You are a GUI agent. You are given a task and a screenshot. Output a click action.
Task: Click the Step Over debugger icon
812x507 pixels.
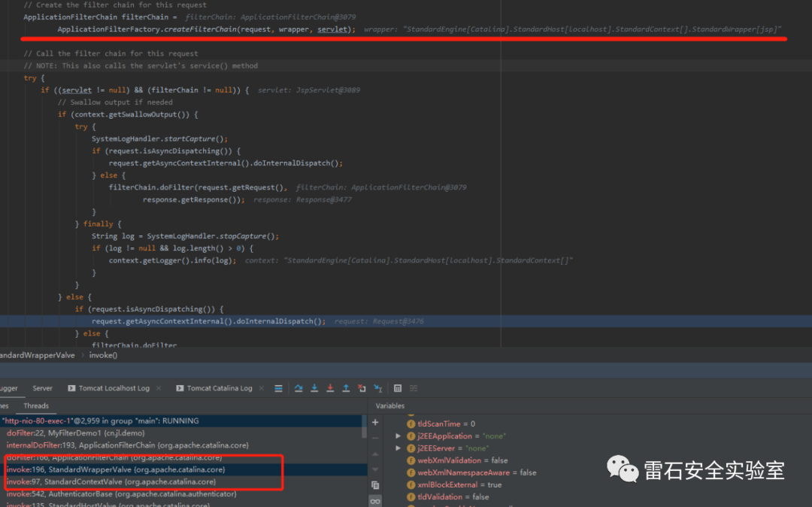[x=298, y=388]
